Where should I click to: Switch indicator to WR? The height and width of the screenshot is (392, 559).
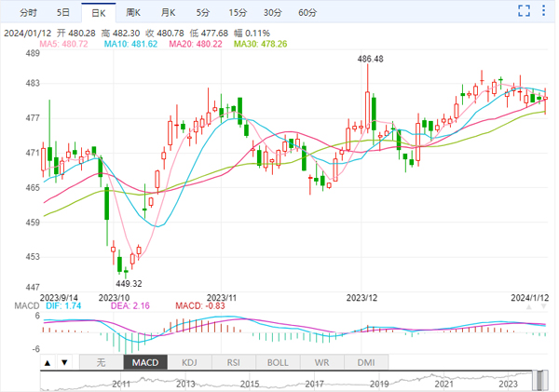coord(322,362)
